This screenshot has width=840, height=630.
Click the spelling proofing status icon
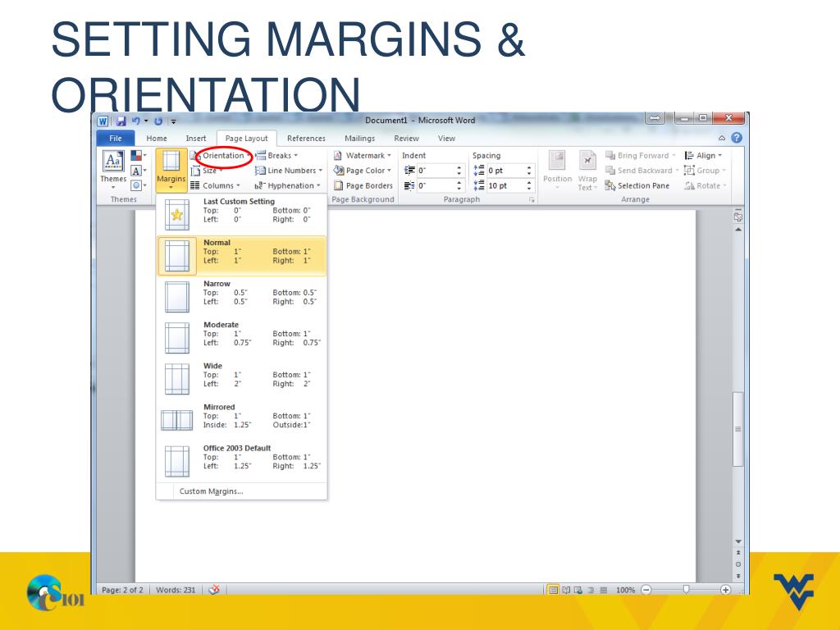coord(214,590)
